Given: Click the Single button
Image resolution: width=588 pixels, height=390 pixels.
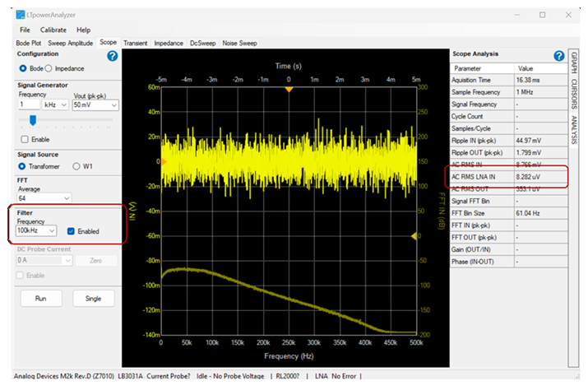Looking at the screenshot, I should point(93,299).
